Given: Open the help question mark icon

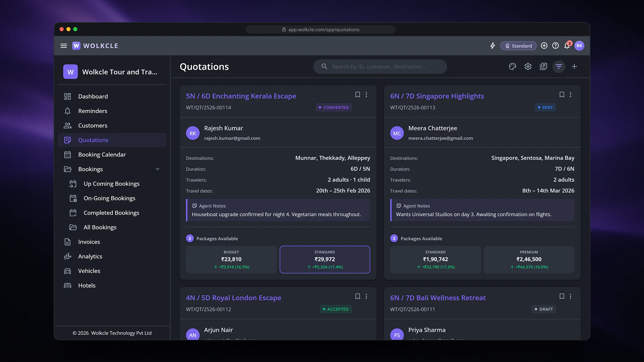Looking at the screenshot, I should (555, 46).
